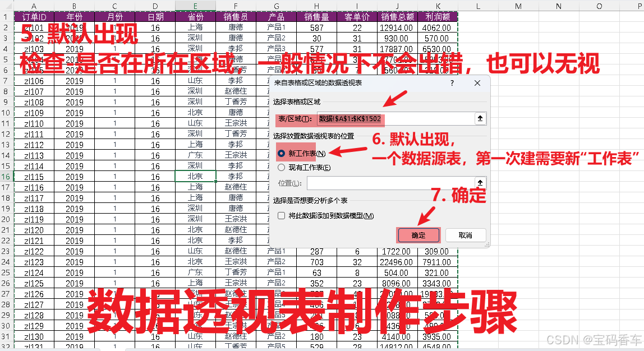The image size is (644, 351).
Task: Click cell containing zl123
Action: (34, 262)
